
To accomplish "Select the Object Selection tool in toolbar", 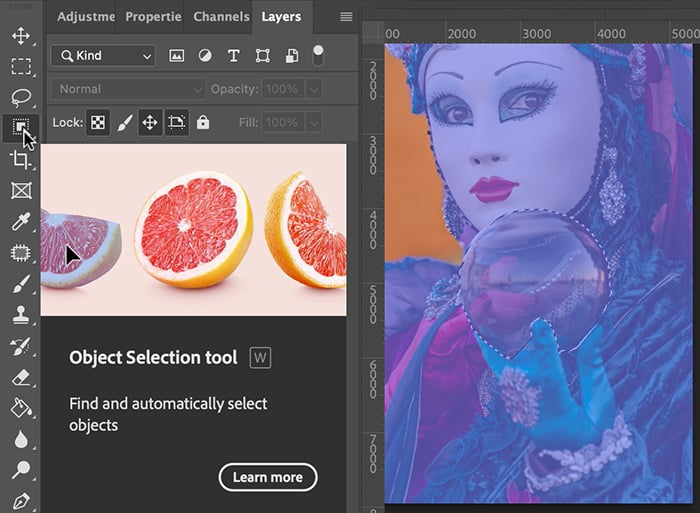I will (x=21, y=128).
